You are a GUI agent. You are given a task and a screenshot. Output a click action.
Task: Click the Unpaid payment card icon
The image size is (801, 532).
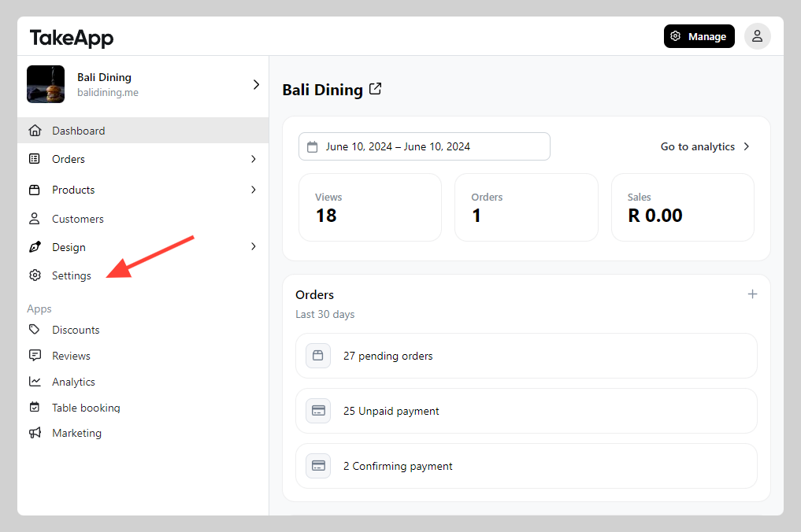[317, 411]
